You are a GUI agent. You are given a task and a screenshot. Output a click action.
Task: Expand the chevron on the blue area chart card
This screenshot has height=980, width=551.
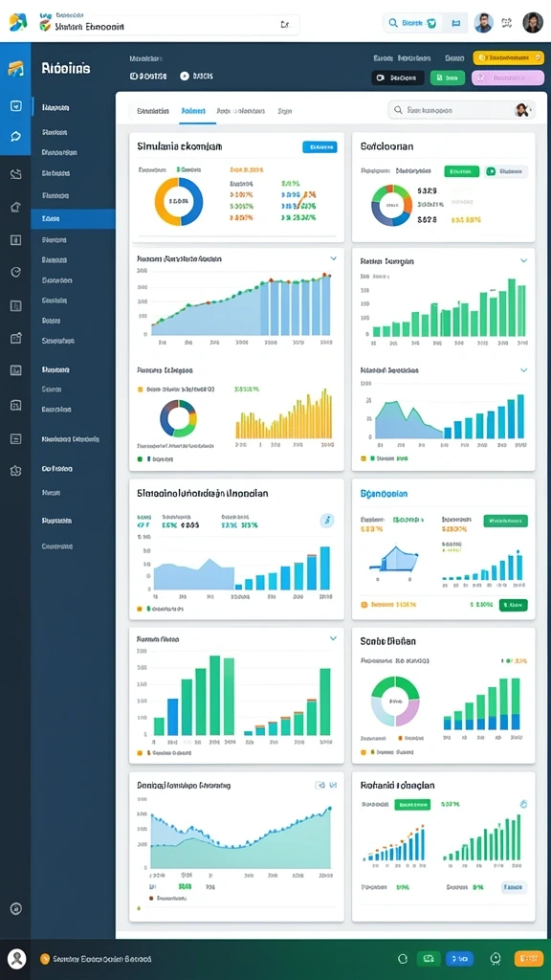pyautogui.click(x=333, y=258)
